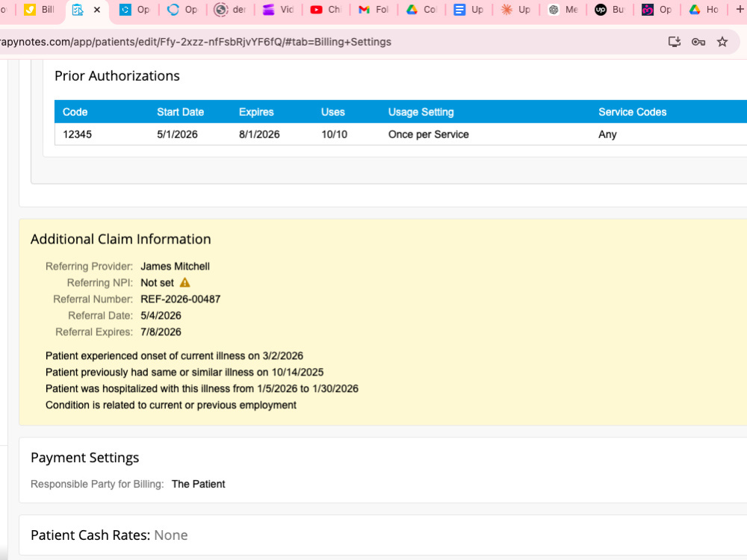Click the referral expires date 7/8/2026
The image size is (747, 560).
[x=161, y=332]
